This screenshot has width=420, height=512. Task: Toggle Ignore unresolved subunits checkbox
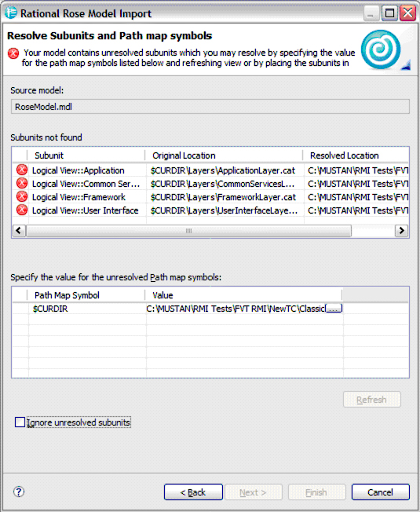click(x=20, y=422)
